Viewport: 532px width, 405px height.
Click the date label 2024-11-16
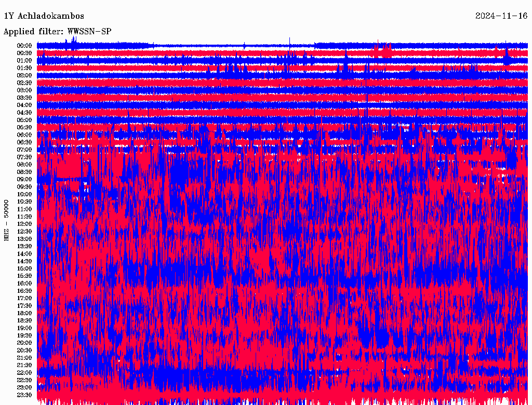(501, 16)
